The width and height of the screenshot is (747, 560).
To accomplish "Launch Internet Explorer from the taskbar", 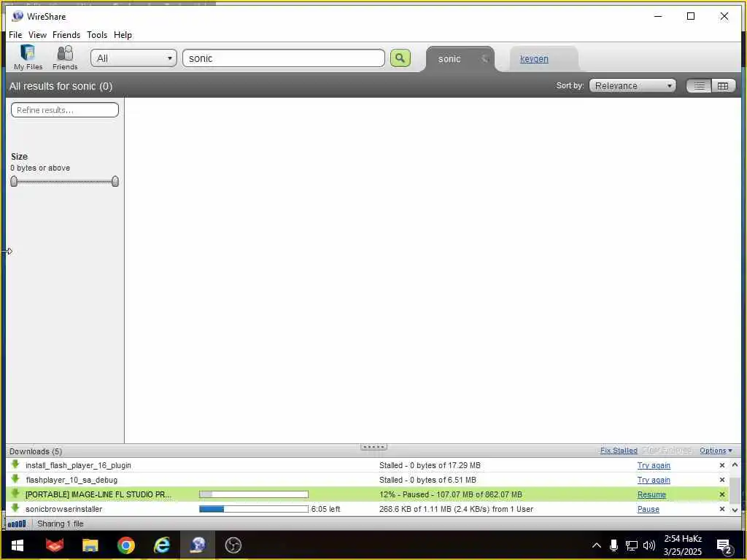I will [x=162, y=545].
